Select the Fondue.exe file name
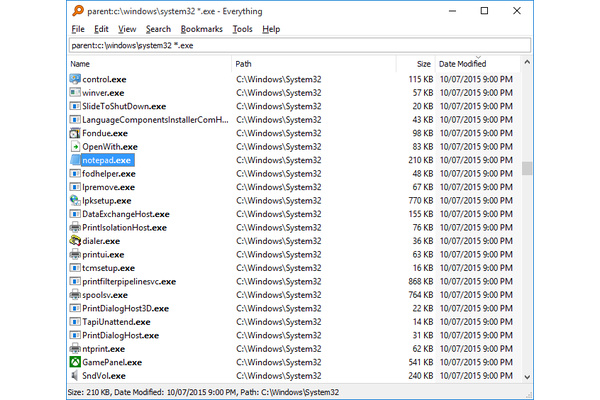The width and height of the screenshot is (600, 400). (x=105, y=133)
